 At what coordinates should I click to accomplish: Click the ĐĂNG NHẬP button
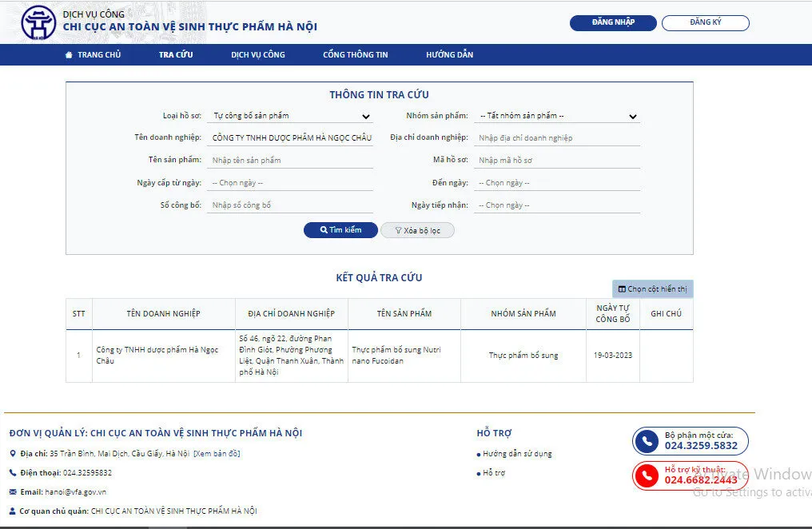pos(613,22)
